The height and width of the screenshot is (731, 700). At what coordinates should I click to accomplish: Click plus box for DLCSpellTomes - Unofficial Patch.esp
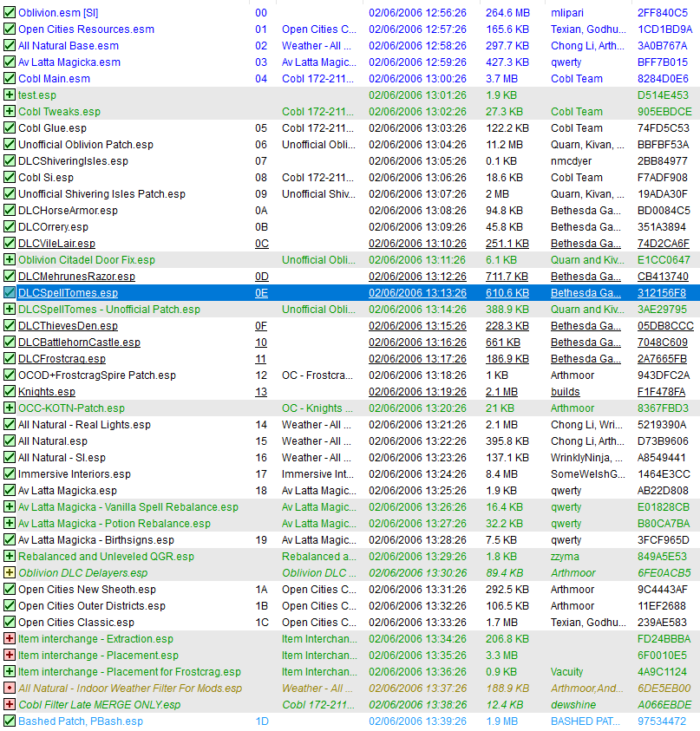[10, 309]
